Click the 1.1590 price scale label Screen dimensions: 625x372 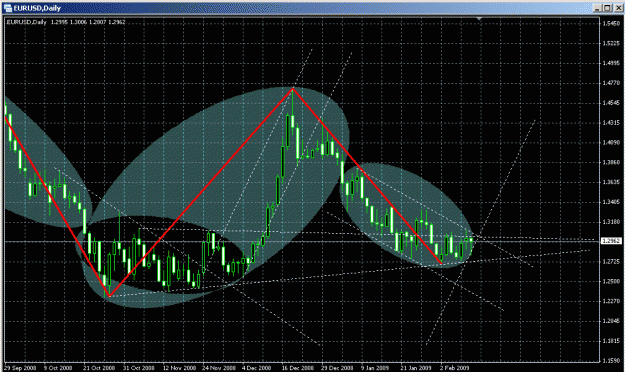[611, 360]
